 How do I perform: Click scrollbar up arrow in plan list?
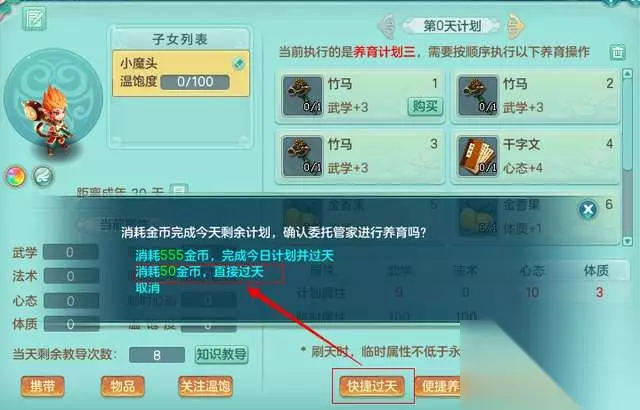click(627, 73)
